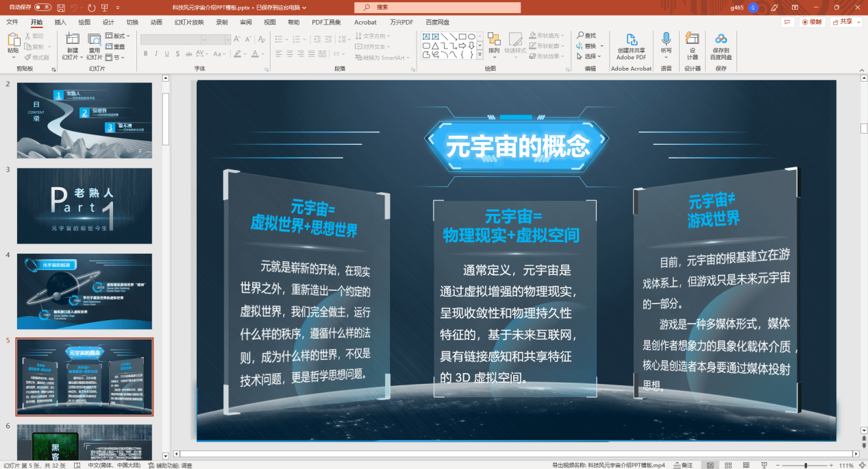Click the Save floppy disk icon
The width and height of the screenshot is (868, 469).
[x=61, y=7]
